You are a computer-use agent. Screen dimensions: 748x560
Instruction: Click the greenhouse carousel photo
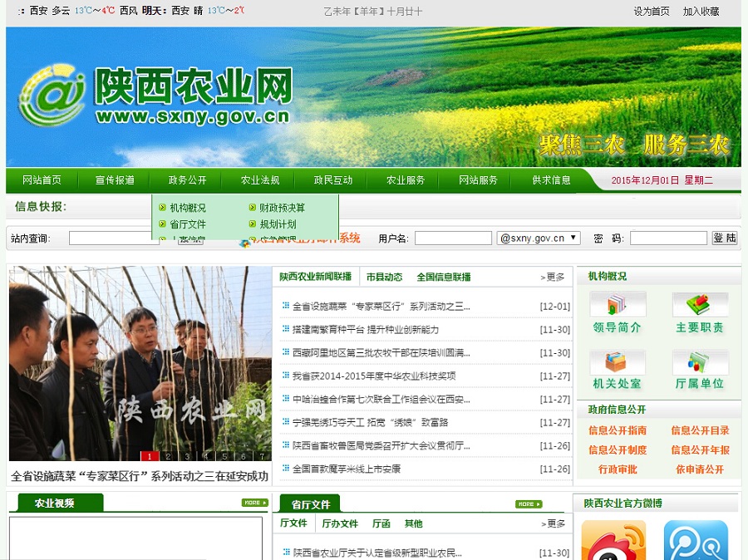140,363
